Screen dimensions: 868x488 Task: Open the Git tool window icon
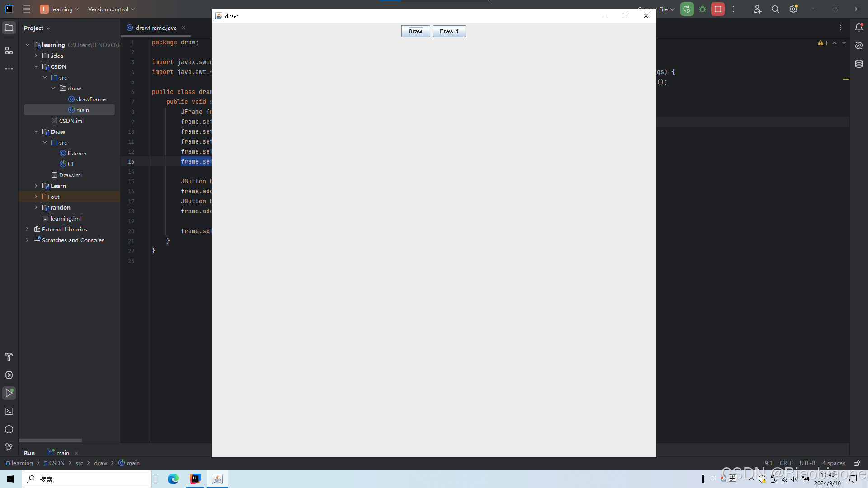pyautogui.click(x=9, y=447)
